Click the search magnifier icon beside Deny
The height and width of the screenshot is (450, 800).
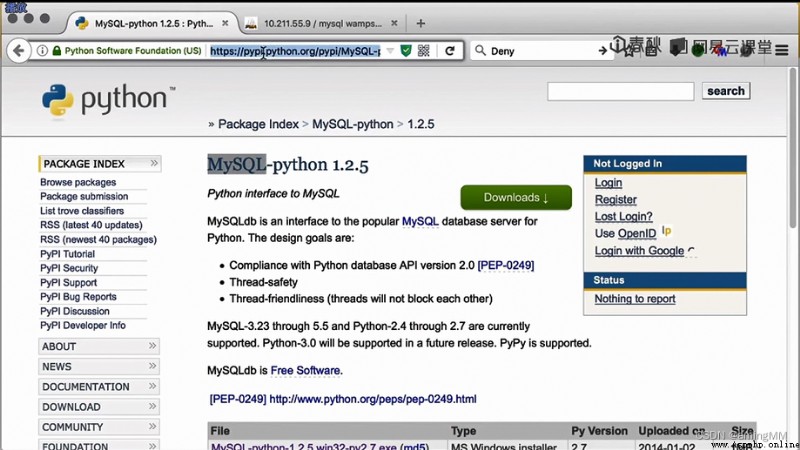click(480, 51)
